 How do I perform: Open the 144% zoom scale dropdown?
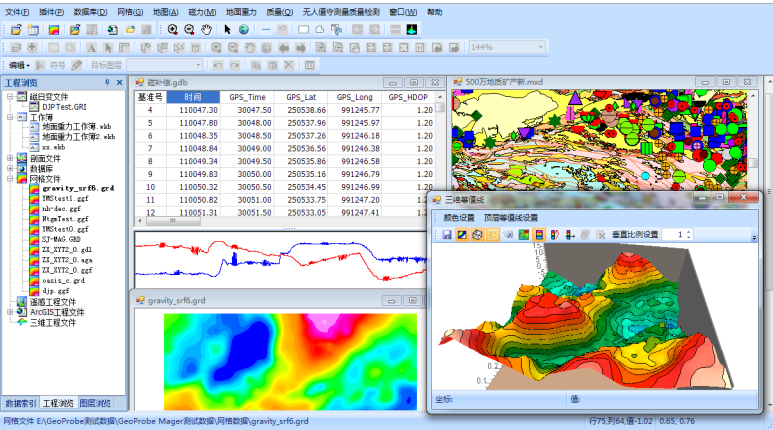(541, 47)
